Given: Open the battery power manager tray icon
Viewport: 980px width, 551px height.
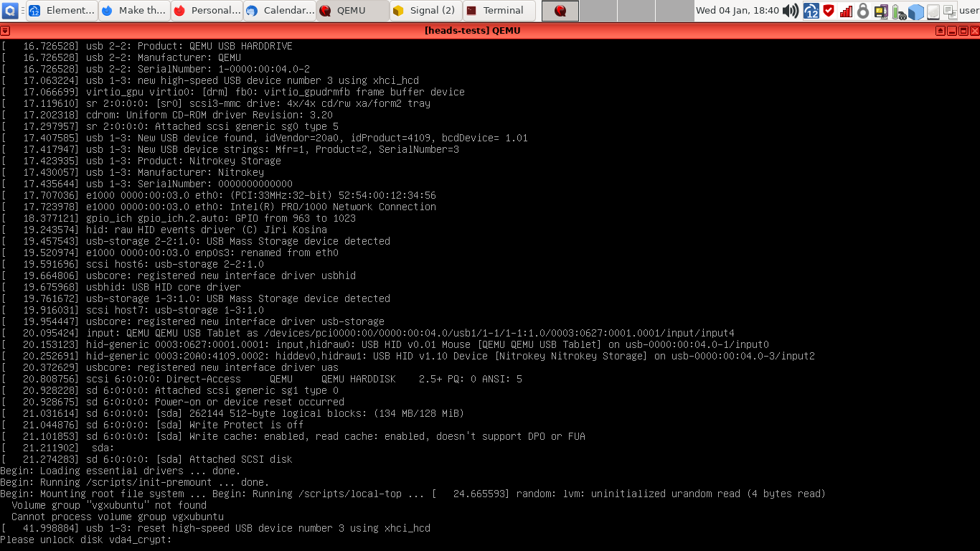Looking at the screenshot, I should (898, 11).
